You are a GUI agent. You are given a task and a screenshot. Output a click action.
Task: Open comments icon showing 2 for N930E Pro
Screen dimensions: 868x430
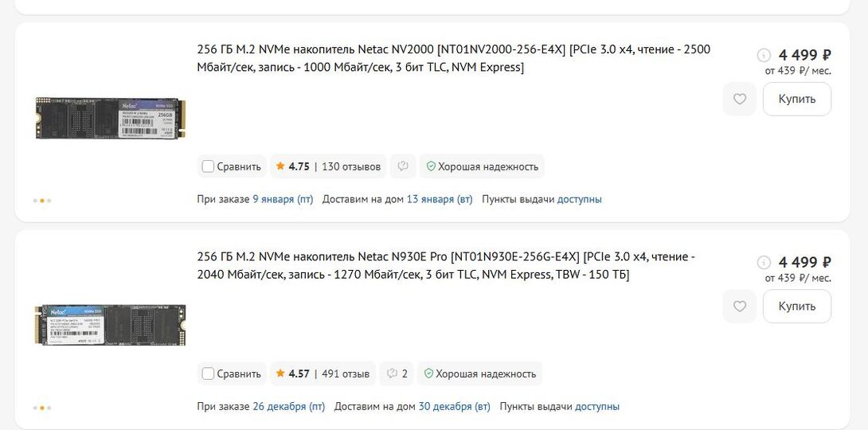click(396, 373)
